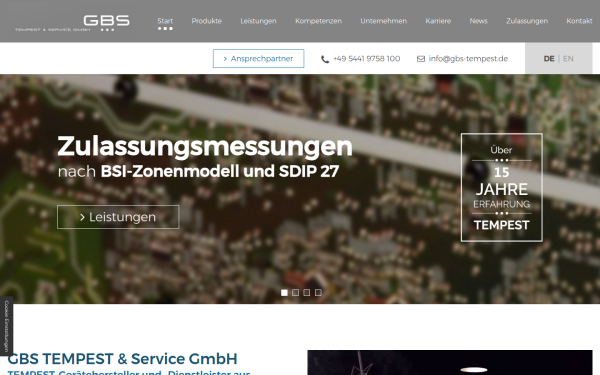
Task: Go to the Kontakt page
Action: pyautogui.click(x=579, y=21)
